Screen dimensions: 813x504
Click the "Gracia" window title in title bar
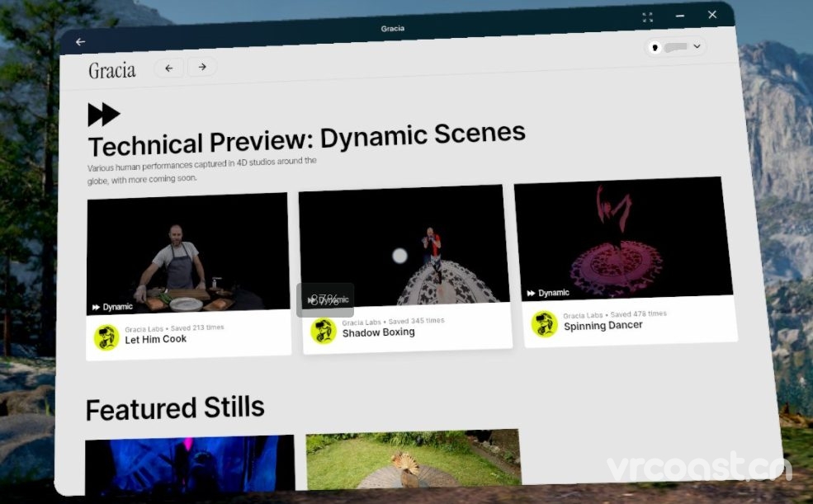393,29
